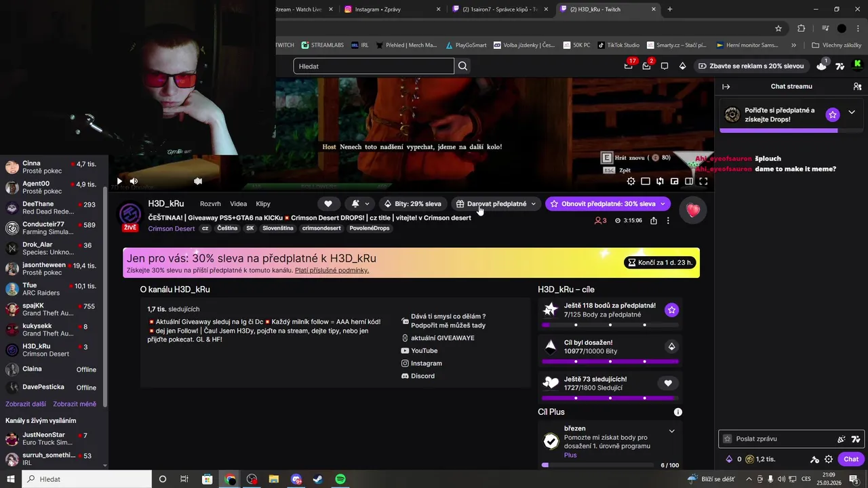Open Instagram link in channel panel
This screenshot has width=868, height=488.
[421, 363]
